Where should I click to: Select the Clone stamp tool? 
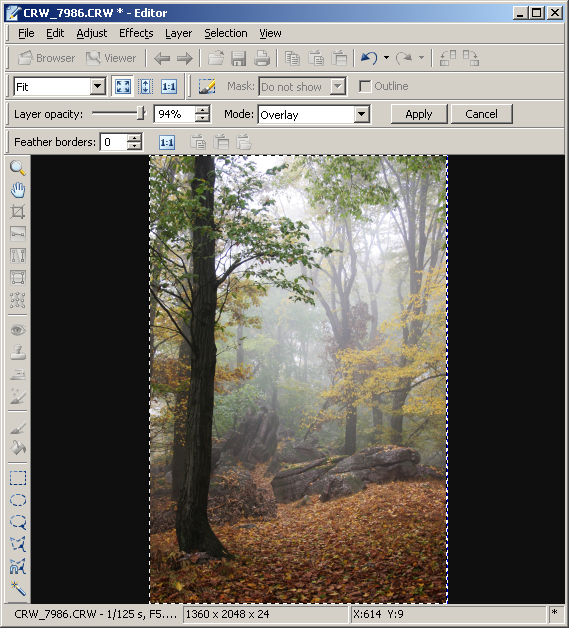[18, 352]
